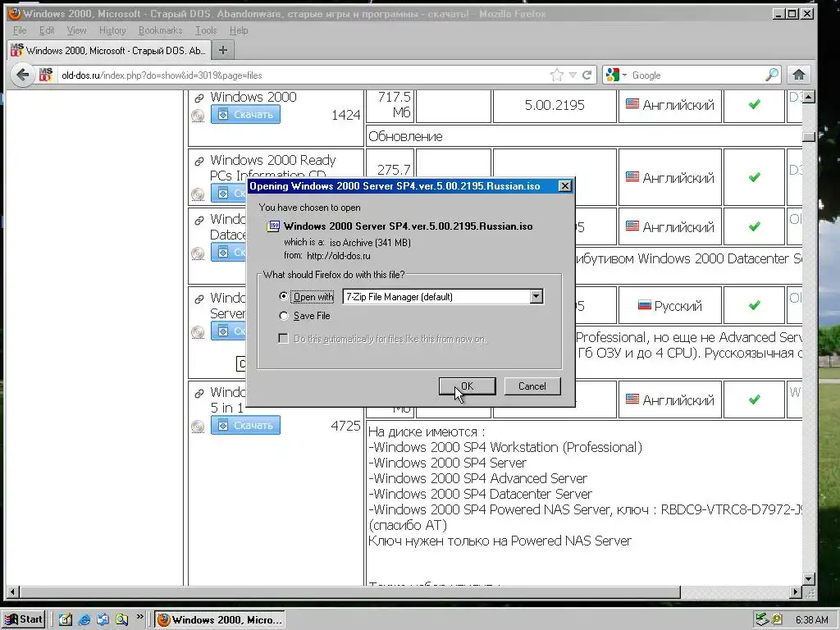Confirm the download dialog with OK
Viewport: 840px width, 630px height.
click(467, 386)
